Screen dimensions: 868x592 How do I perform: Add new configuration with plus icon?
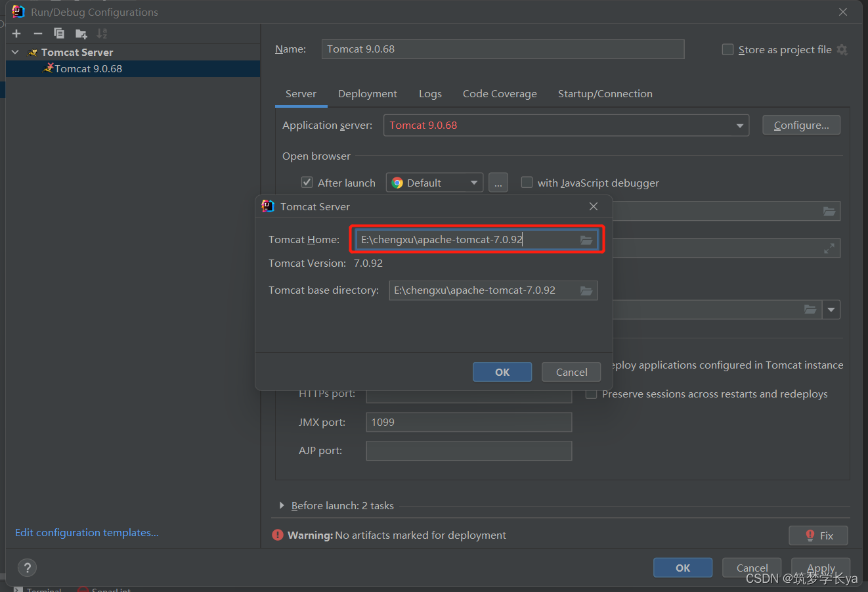coord(16,34)
